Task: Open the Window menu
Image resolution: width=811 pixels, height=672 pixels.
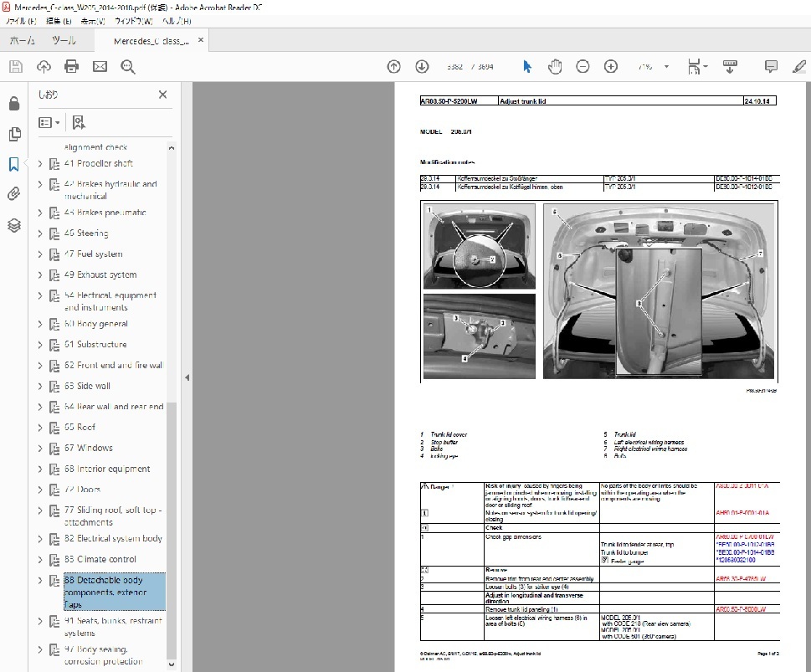Action: 133,21
